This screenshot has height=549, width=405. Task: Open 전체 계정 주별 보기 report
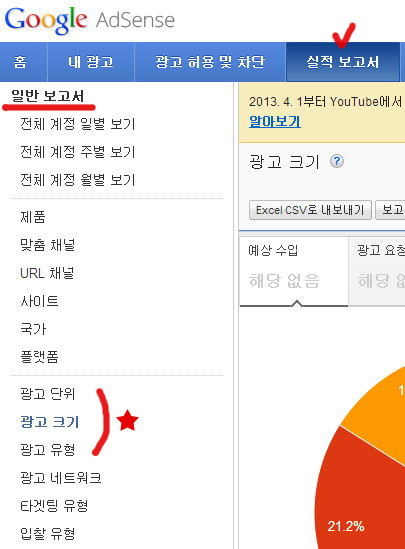point(78,152)
